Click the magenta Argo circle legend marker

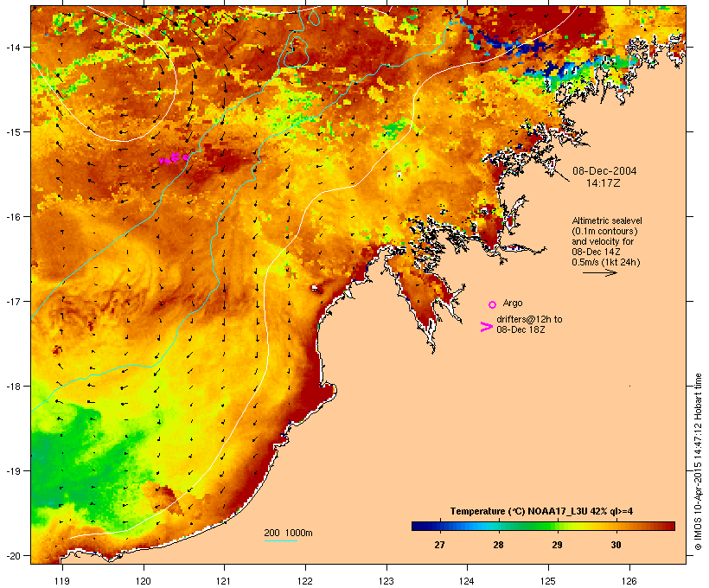pyautogui.click(x=493, y=305)
